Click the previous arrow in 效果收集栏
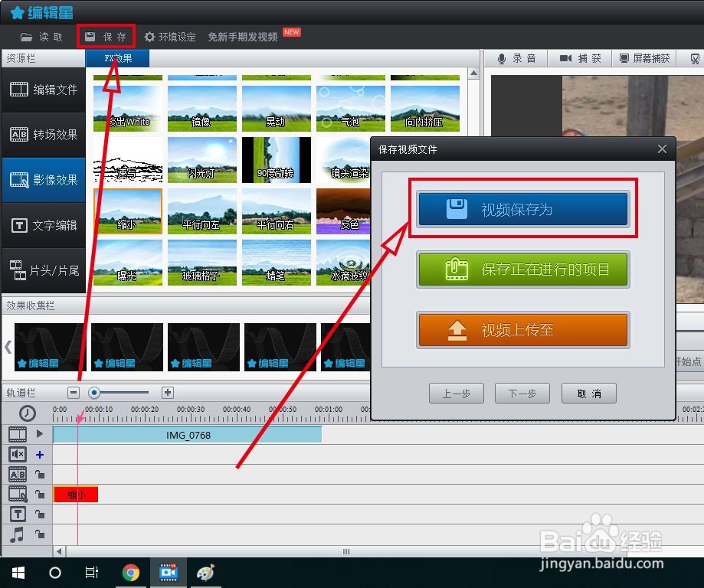The image size is (704, 588). coord(8,347)
